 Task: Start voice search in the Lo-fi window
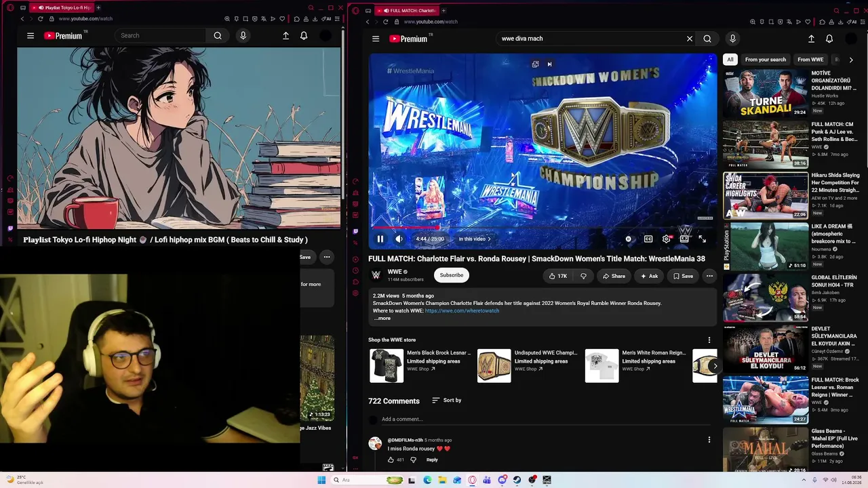(243, 36)
